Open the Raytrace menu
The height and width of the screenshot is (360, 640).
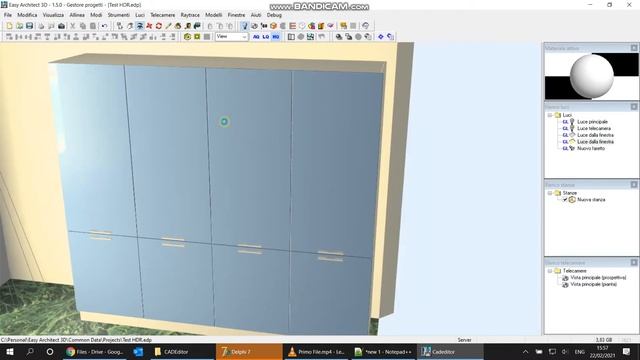coord(190,15)
